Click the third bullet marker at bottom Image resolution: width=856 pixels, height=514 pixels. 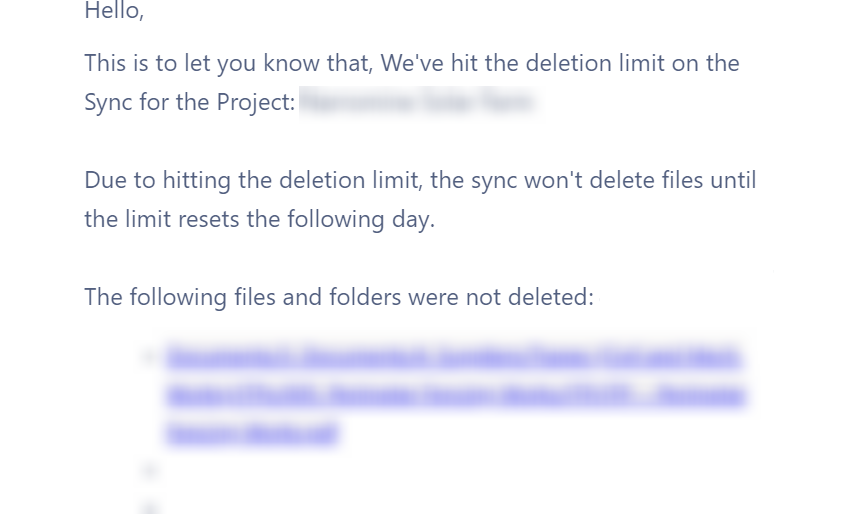coord(150,507)
